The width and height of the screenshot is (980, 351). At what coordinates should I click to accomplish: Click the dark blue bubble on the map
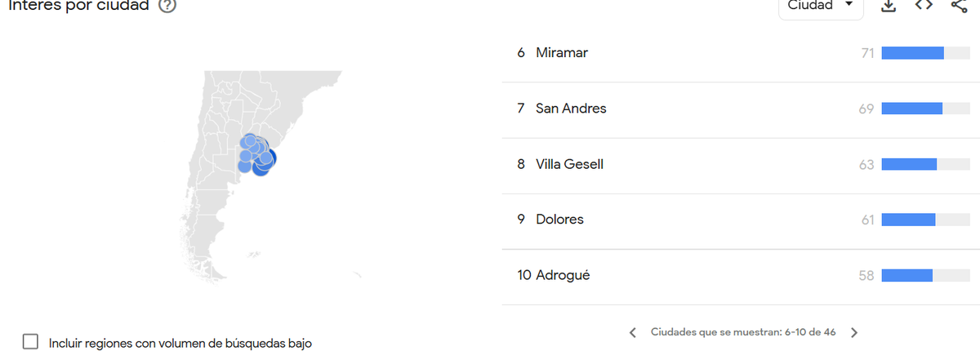click(267, 159)
